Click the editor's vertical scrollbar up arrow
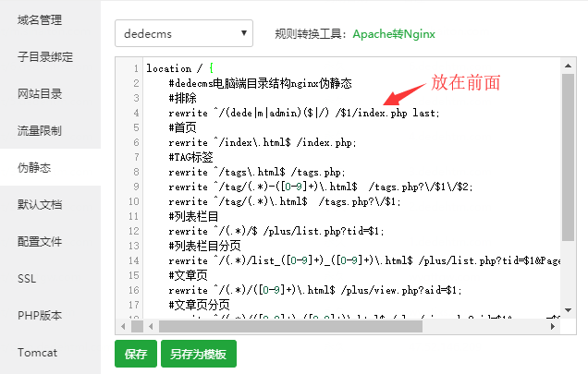This screenshot has width=588, height=374. point(569,65)
